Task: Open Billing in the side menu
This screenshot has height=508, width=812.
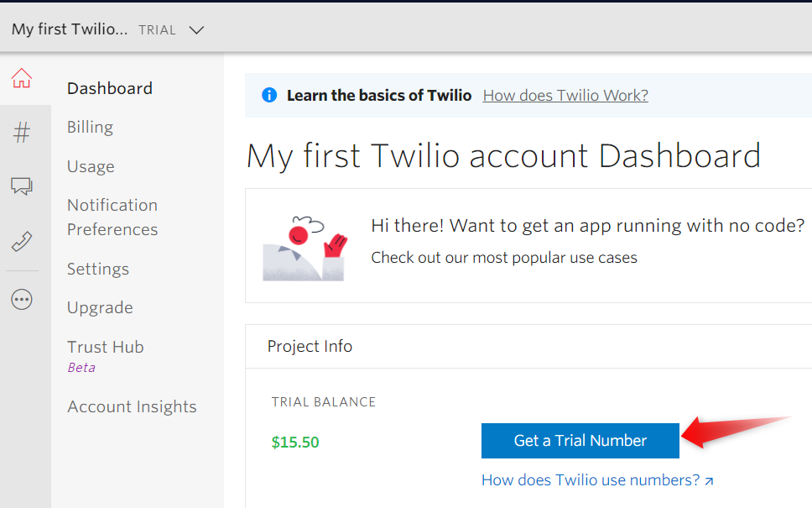Action: (90, 127)
